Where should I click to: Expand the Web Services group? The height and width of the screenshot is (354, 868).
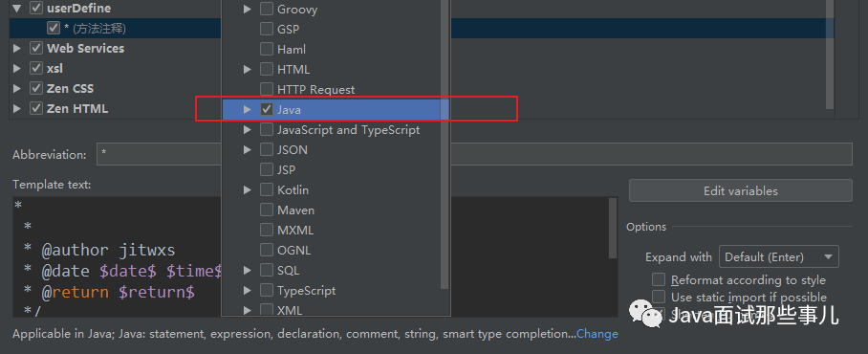pyautogui.click(x=16, y=49)
